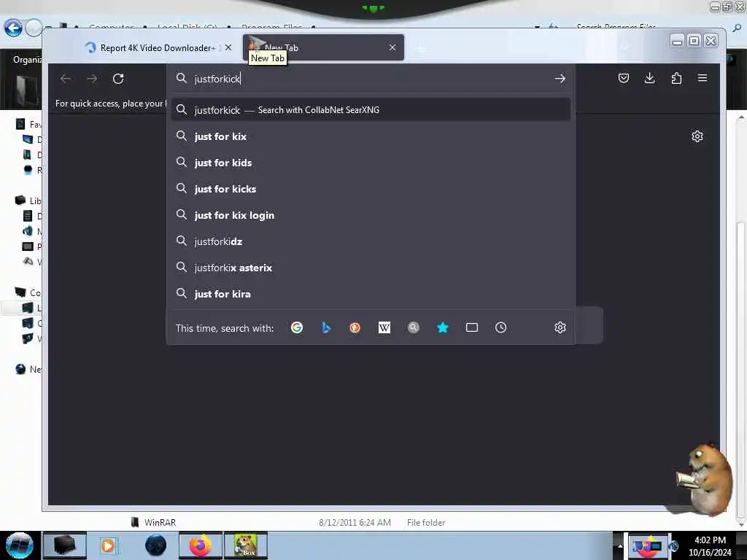Image resolution: width=747 pixels, height=560 pixels.
Task: Switch to Report 4K Video Downloader+ tab
Action: pos(158,47)
